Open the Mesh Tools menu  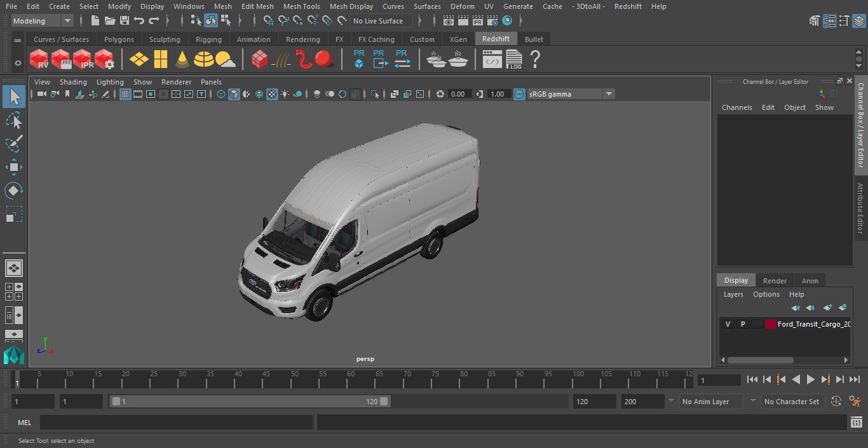tap(301, 6)
